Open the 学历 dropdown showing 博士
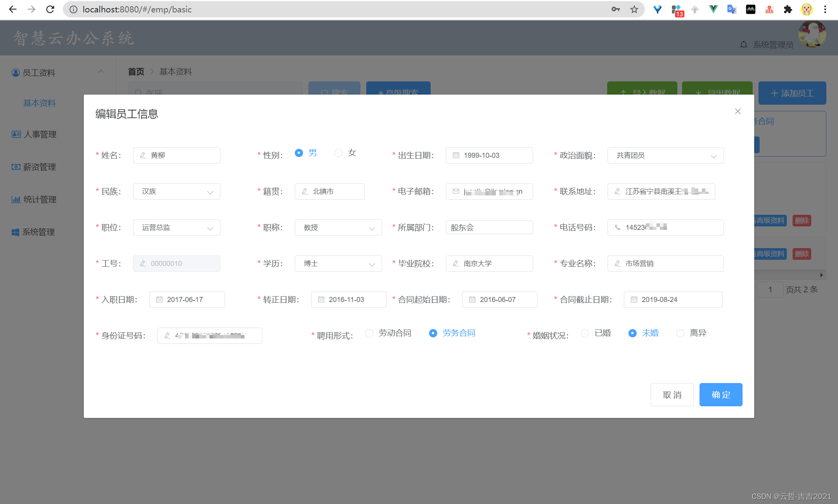 [x=338, y=264]
